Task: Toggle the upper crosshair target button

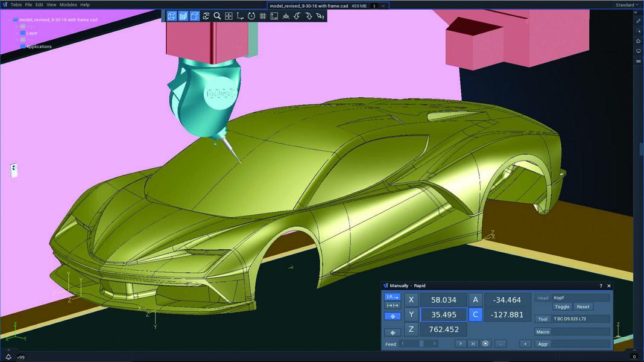Action: tap(393, 316)
